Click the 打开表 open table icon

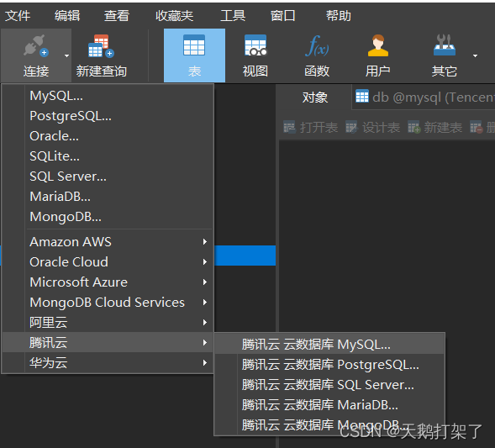289,127
